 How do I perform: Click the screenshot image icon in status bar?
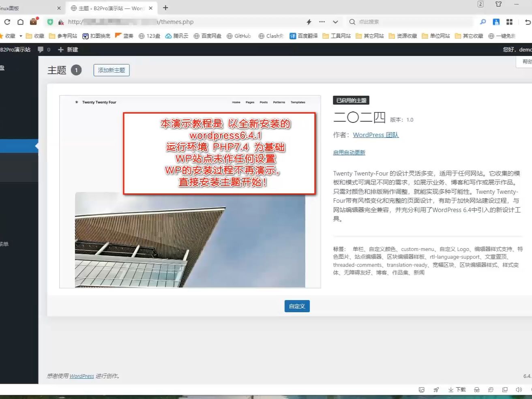tap(422, 390)
